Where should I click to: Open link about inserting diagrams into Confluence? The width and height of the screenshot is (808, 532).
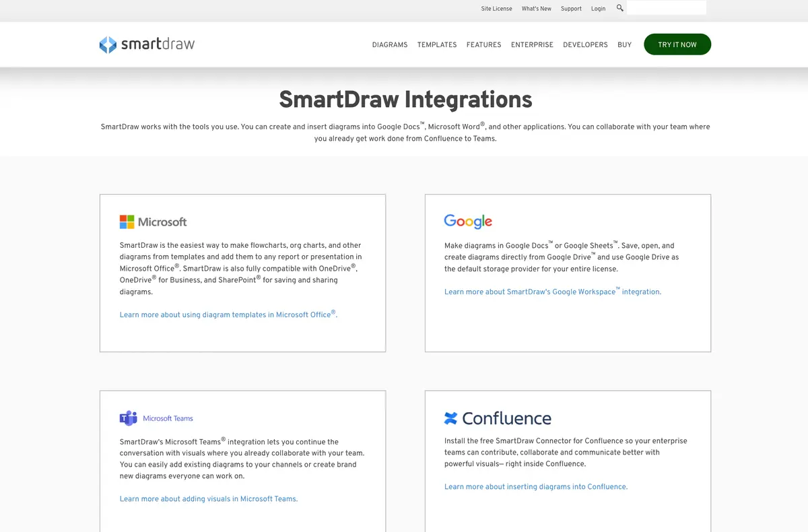coord(536,487)
